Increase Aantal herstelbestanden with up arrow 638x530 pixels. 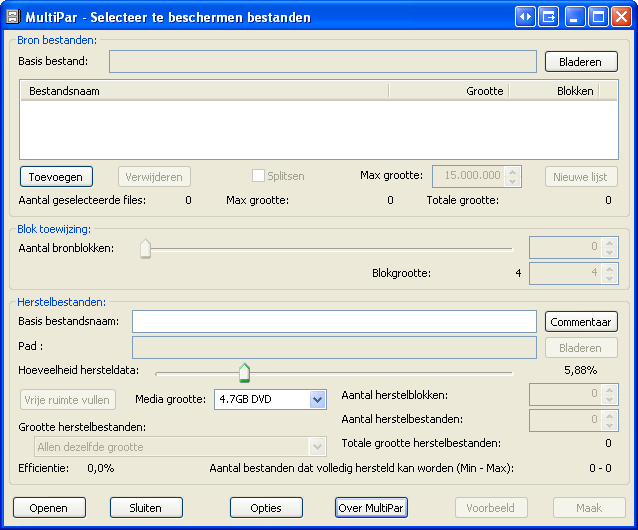[x=610, y=415]
